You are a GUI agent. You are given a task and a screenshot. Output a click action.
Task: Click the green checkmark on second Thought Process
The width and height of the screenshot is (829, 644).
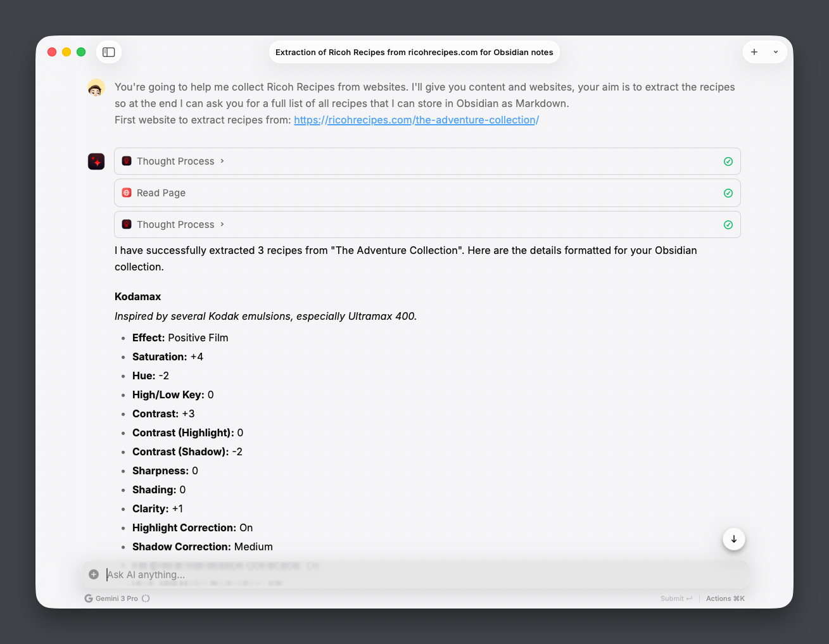pyautogui.click(x=728, y=225)
